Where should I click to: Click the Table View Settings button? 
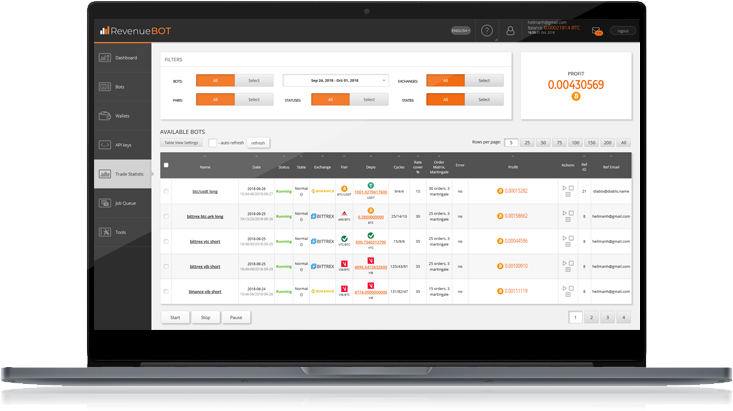click(181, 143)
